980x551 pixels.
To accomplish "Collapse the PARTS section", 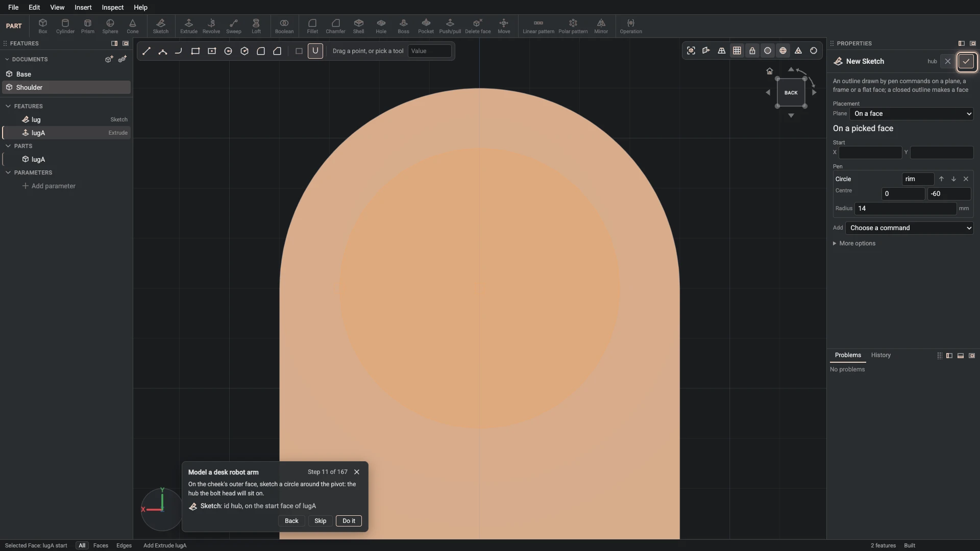I will coord(8,146).
